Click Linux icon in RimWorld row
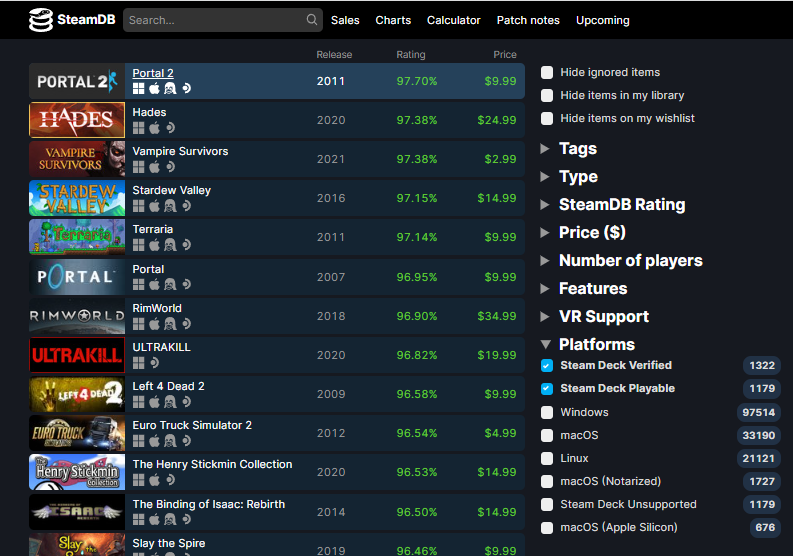Image resolution: width=793 pixels, height=556 pixels. point(170,324)
